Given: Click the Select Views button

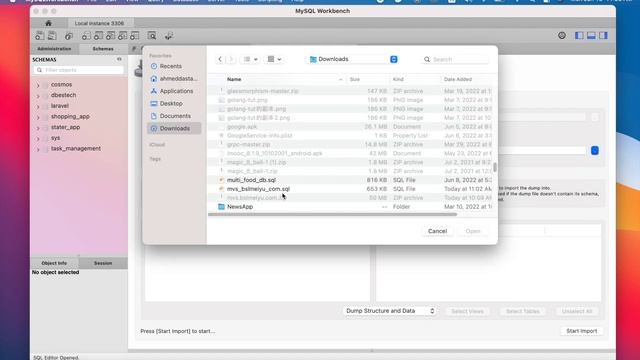Looking at the screenshot, I should pos(467,311).
